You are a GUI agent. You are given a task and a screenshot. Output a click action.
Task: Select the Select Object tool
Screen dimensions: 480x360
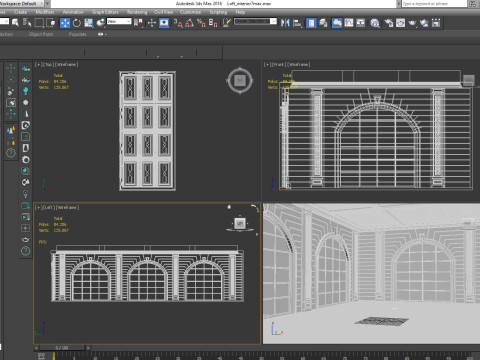coord(15,23)
